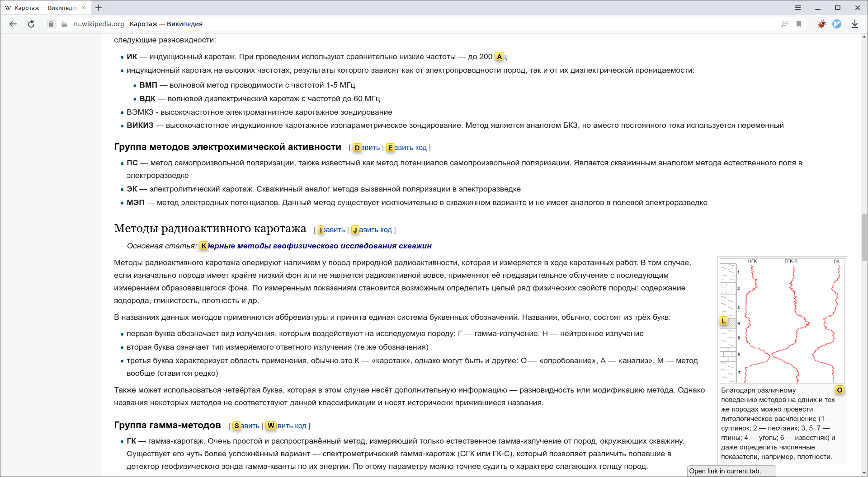Image resolution: width=868 pixels, height=477 pixels.
Task: Close the Каротаж tab
Action: coord(84,8)
